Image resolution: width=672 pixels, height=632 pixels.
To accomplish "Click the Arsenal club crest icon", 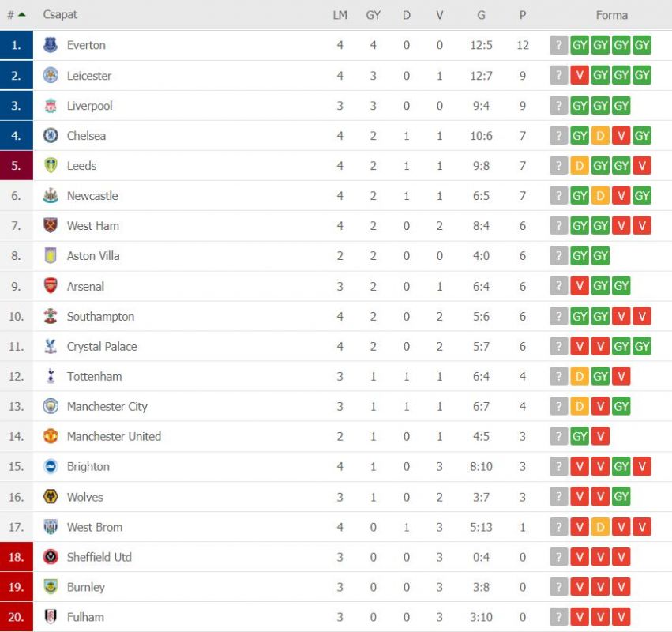I will 51,286.
